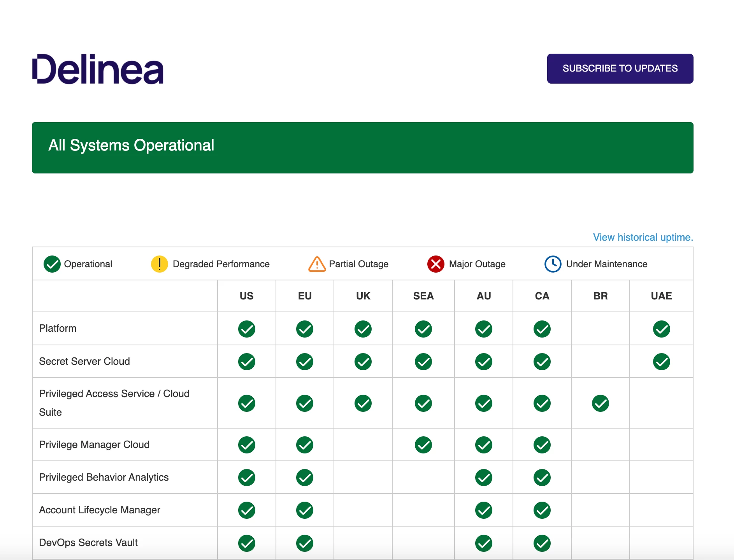The height and width of the screenshot is (560, 734).
Task: Click Account Lifecycle Manager EU status checkmark
Action: pos(305,510)
